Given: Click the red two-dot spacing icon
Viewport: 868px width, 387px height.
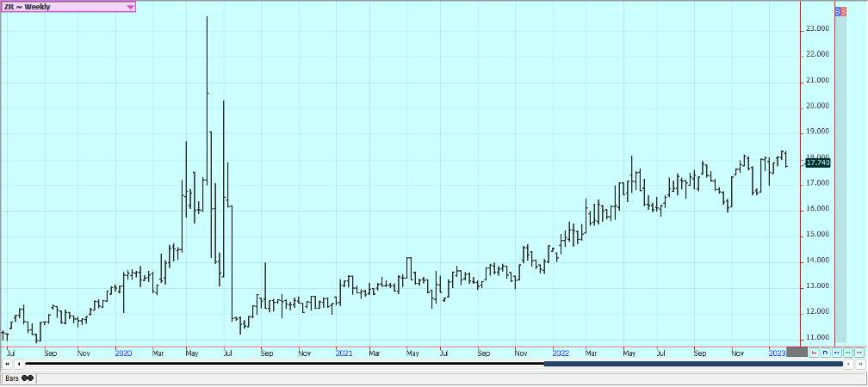Looking at the screenshot, I should point(859,353).
